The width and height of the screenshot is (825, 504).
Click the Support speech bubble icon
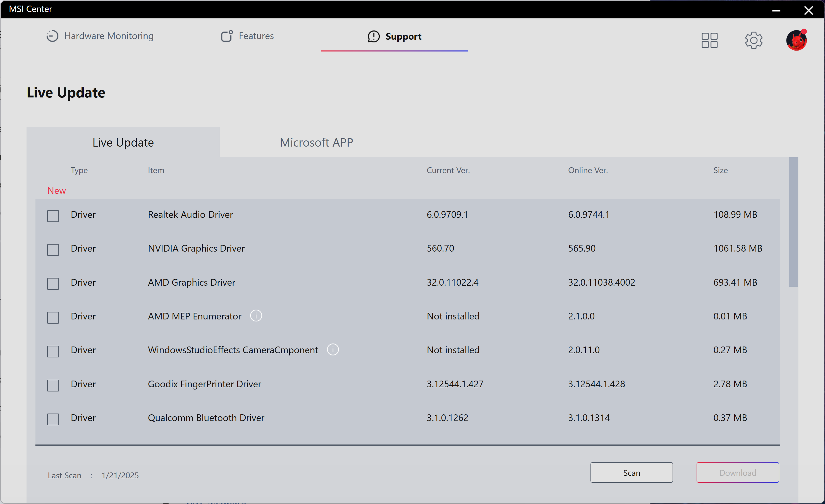coord(374,37)
